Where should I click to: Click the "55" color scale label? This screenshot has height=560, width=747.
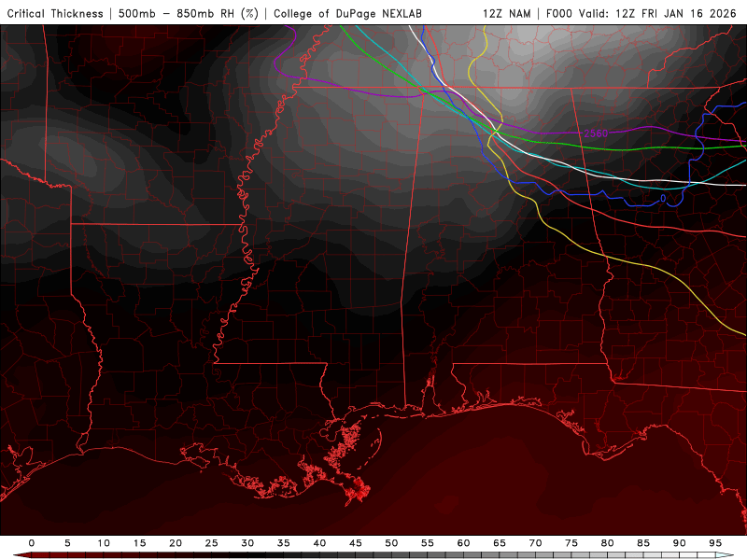(x=428, y=543)
